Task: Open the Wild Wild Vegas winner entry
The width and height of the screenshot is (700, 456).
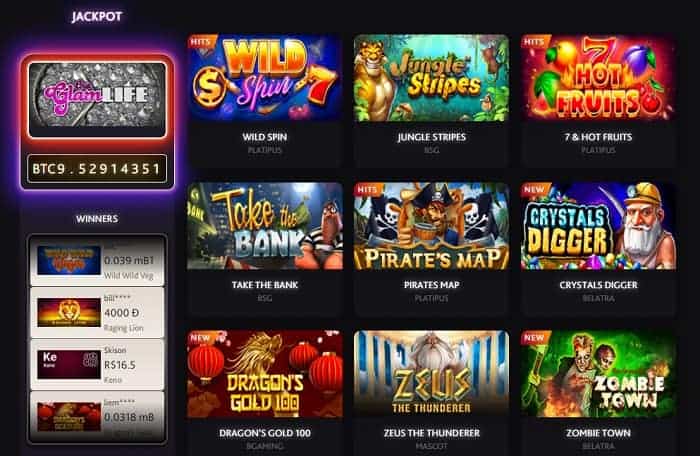Action: [x=97, y=261]
